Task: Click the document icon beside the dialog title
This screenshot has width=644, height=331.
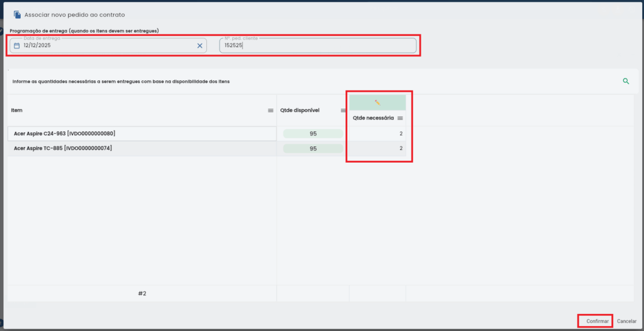Action: [x=17, y=14]
